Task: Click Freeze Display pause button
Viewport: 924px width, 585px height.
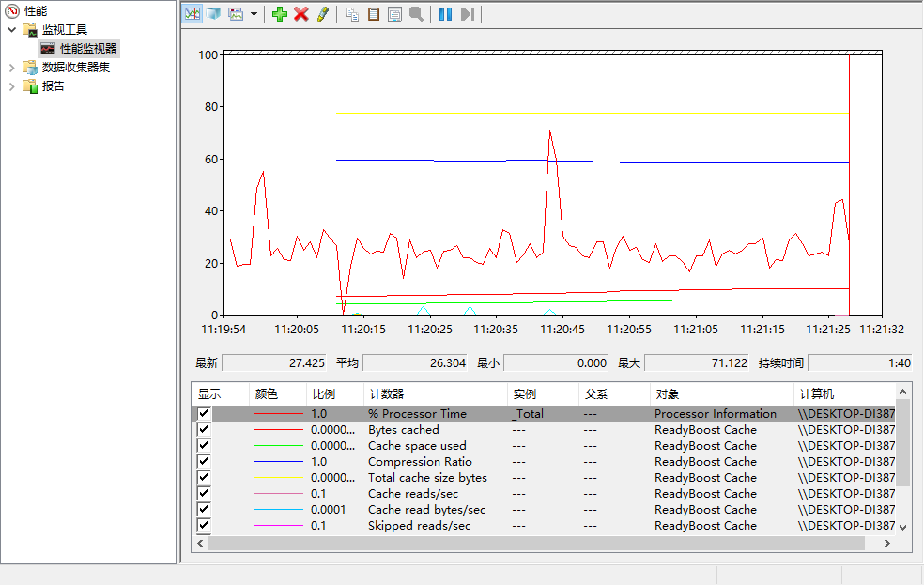Action: pyautogui.click(x=445, y=13)
